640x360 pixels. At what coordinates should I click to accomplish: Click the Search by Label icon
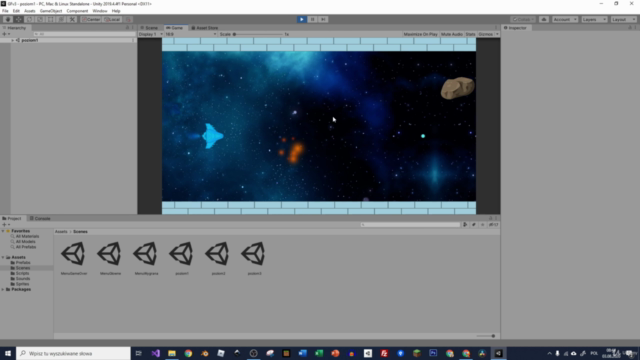click(474, 225)
